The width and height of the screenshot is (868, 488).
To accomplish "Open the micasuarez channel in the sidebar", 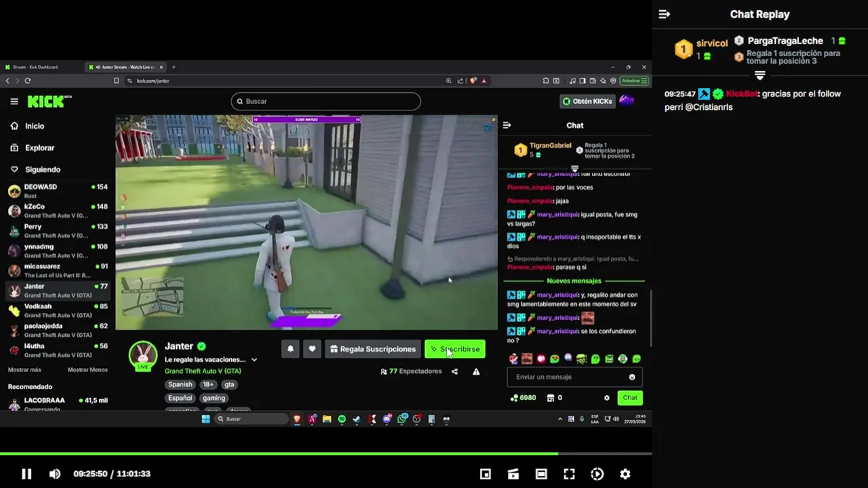I will (58, 270).
